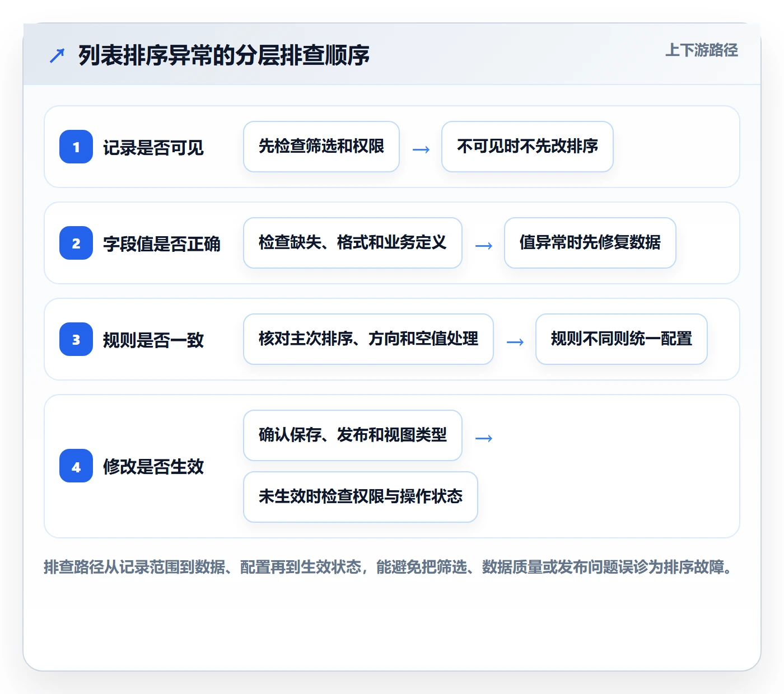Click the diagonal arrow icon beside the title

pyautogui.click(x=57, y=55)
